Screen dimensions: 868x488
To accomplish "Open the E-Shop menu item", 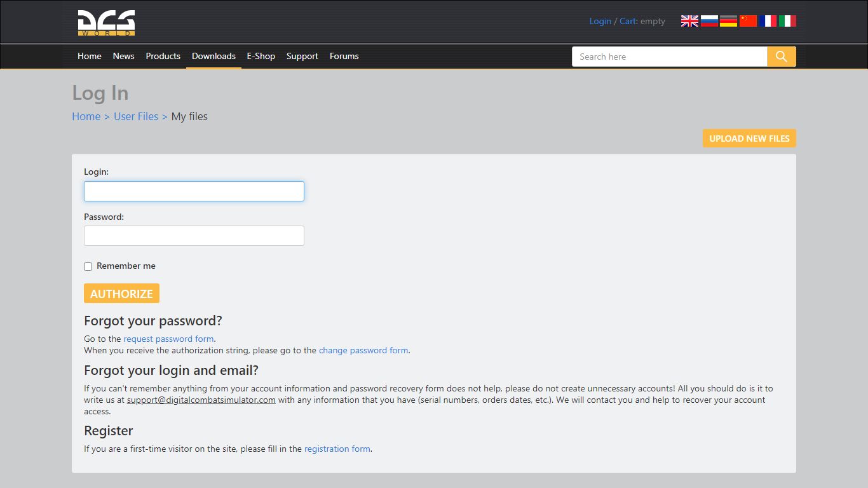I will [x=261, y=56].
